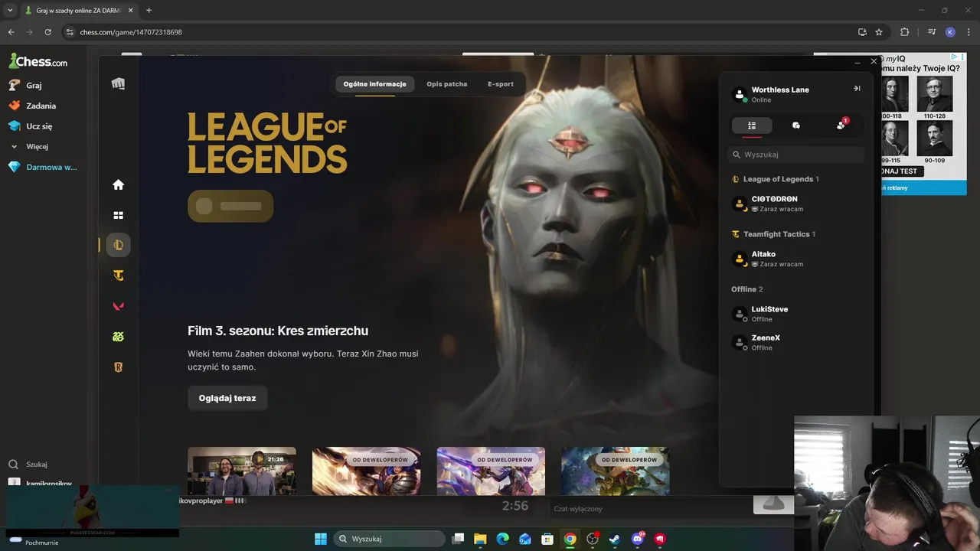980x551 pixels.
Task: Focus the chess.com address bar
Action: point(459,32)
